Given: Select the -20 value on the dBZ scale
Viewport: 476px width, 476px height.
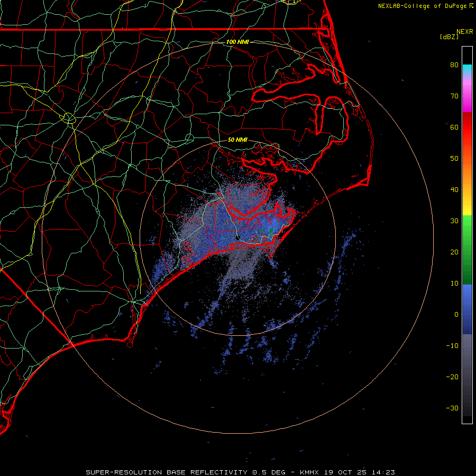Looking at the screenshot, I should coord(452,377).
